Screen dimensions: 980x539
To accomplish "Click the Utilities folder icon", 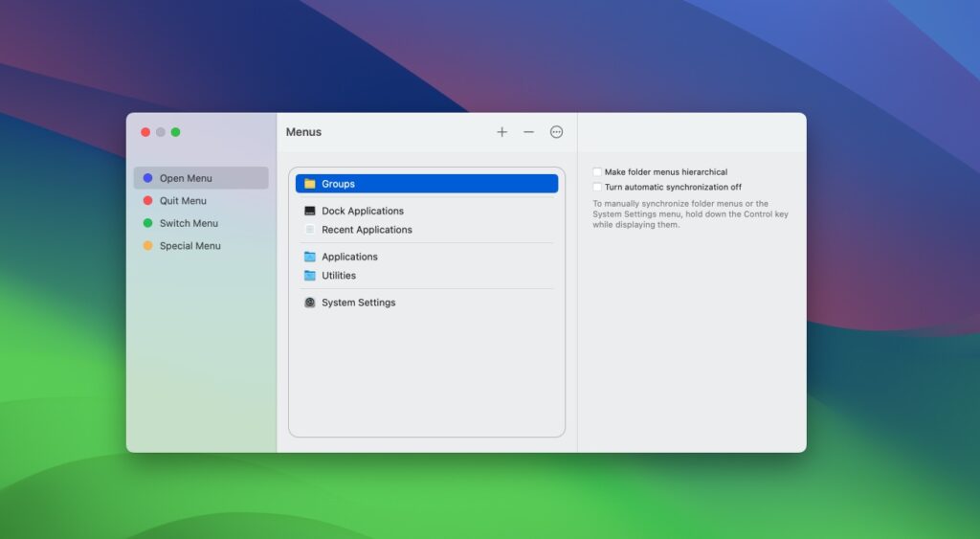I will (310, 275).
